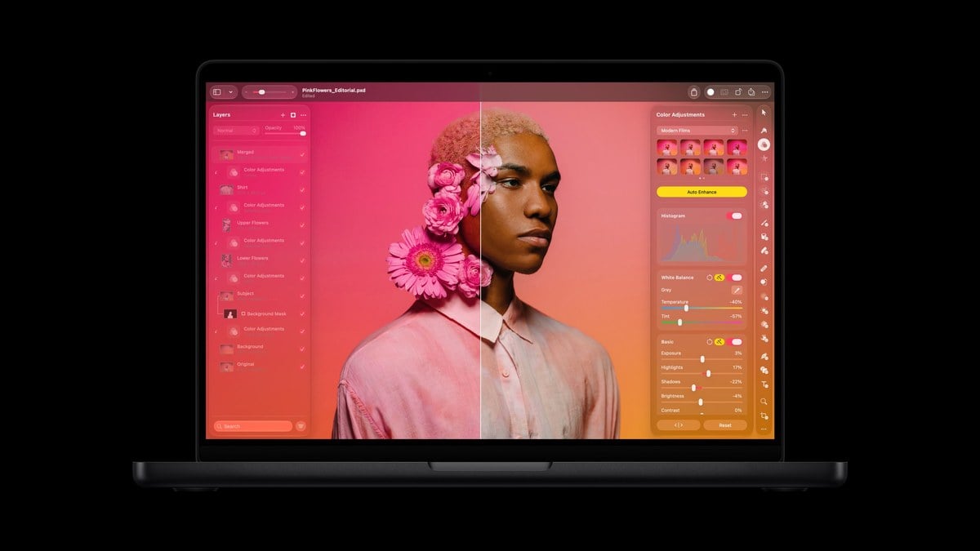This screenshot has height=551, width=980.
Task: Adjust the layer Opacity slider
Action: [x=285, y=133]
